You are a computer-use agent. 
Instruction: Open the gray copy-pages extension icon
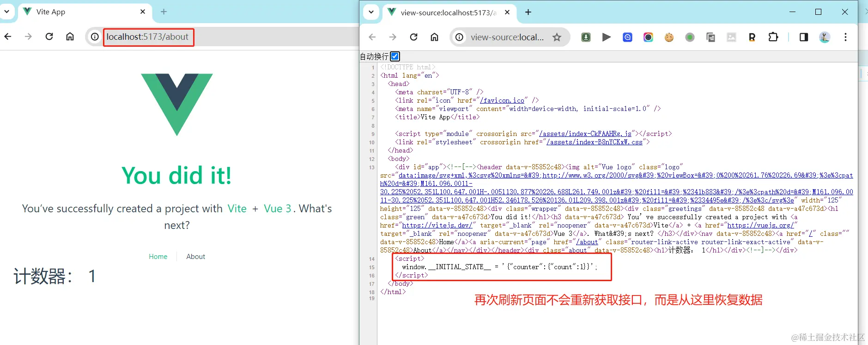click(x=710, y=37)
